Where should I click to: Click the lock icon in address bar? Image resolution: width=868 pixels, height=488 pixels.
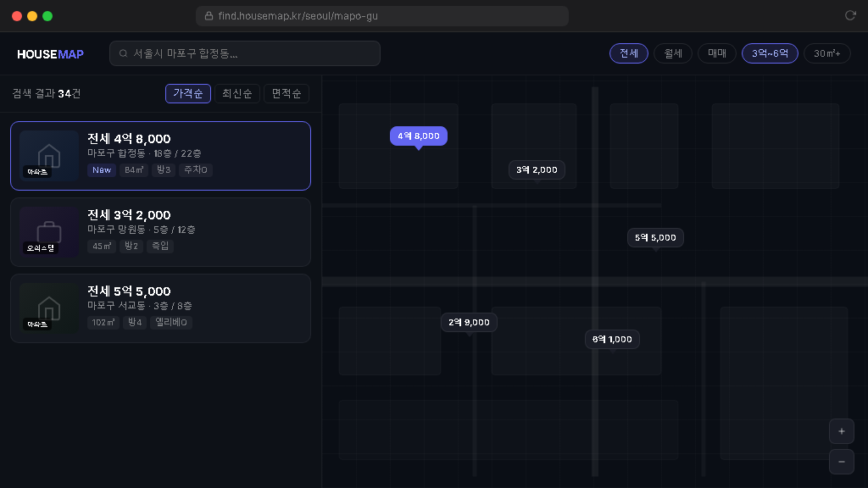[x=209, y=16]
